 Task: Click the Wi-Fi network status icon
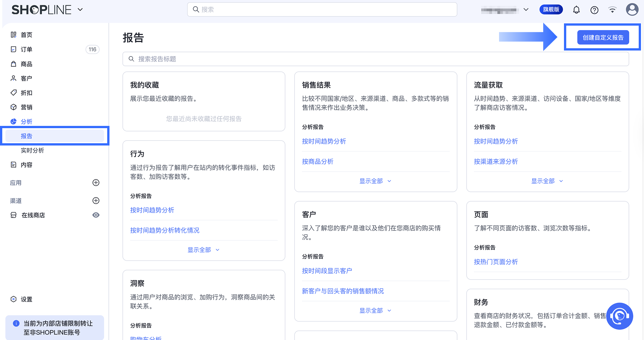point(612,10)
